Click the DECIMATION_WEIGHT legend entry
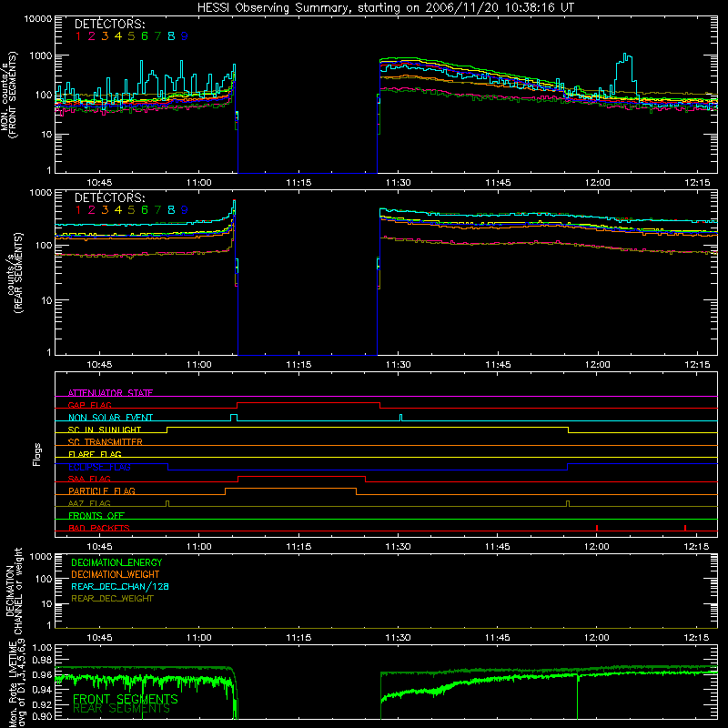Screen dimensions: 728x728 pyautogui.click(x=116, y=574)
